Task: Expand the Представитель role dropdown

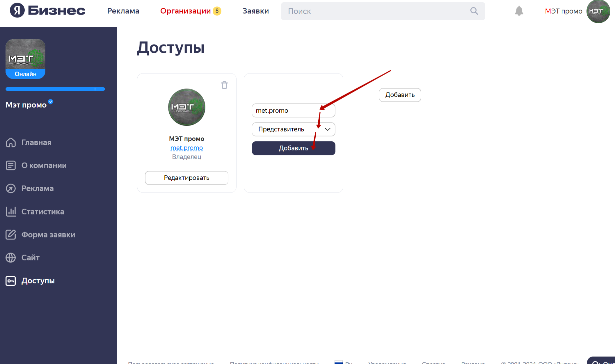Action: 294,129
